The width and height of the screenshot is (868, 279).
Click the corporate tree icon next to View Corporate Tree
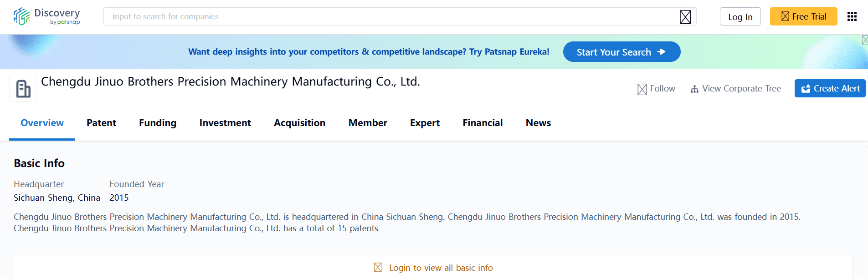click(x=694, y=89)
